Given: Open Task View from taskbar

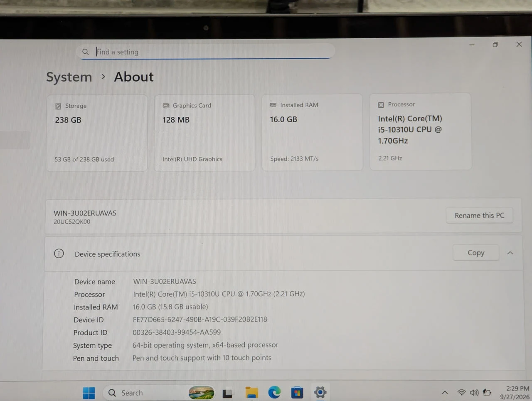Looking at the screenshot, I should [227, 393].
